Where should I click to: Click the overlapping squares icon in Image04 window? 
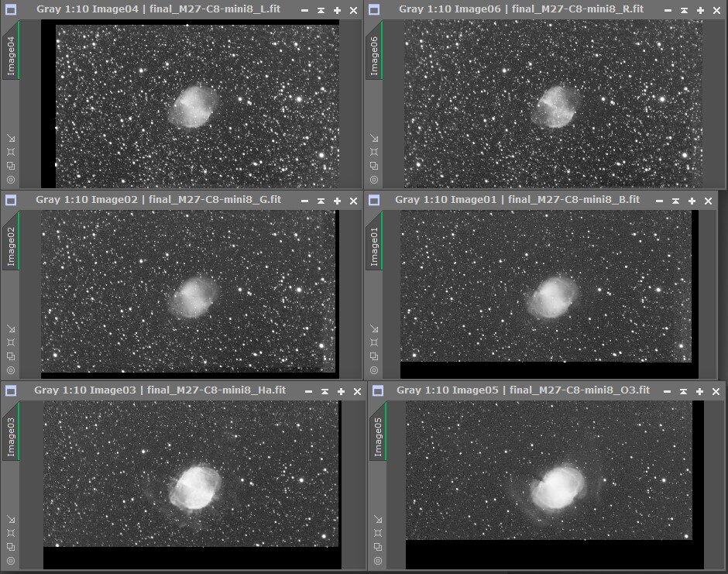pos(11,166)
